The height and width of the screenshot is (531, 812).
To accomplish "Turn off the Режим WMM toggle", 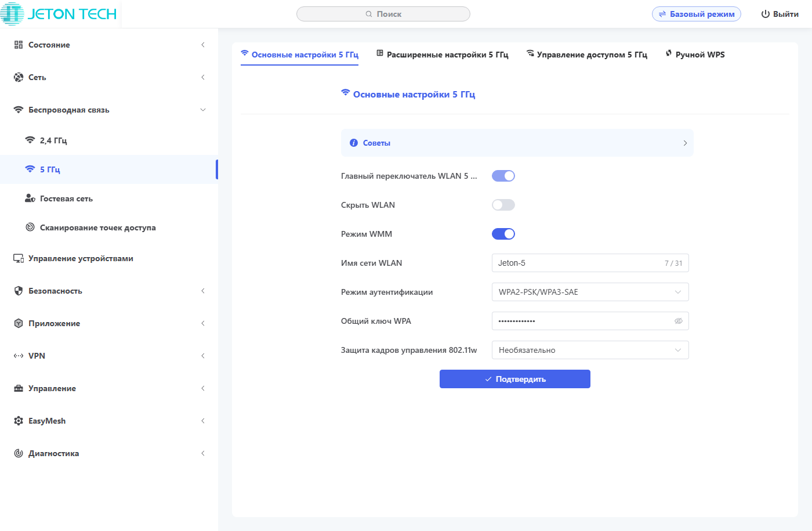I will (503, 234).
